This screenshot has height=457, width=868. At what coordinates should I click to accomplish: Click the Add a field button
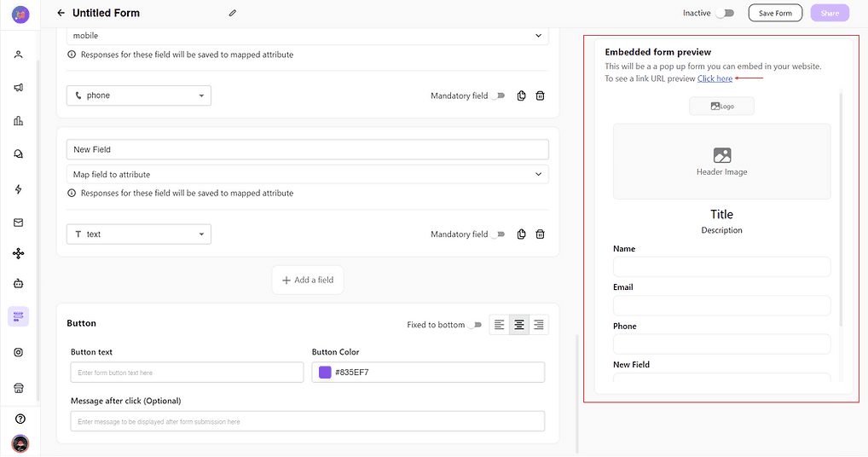point(308,280)
